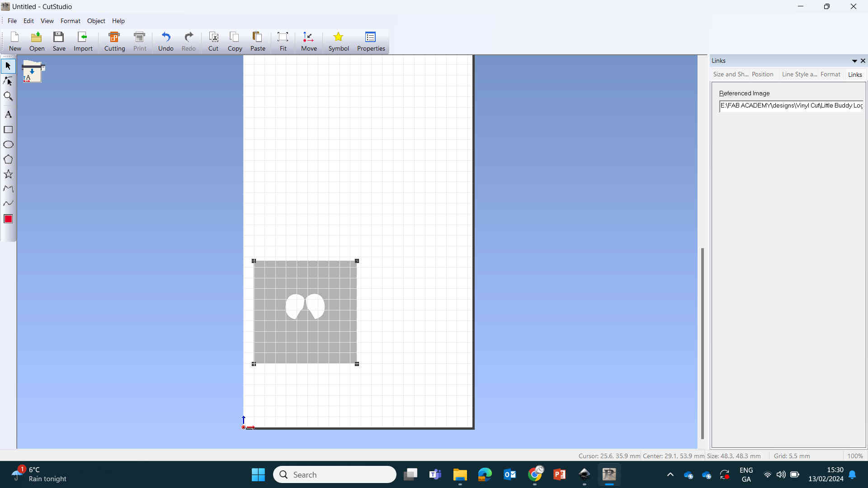
Task: Click the bottom-left selection handle of image
Action: click(x=254, y=364)
